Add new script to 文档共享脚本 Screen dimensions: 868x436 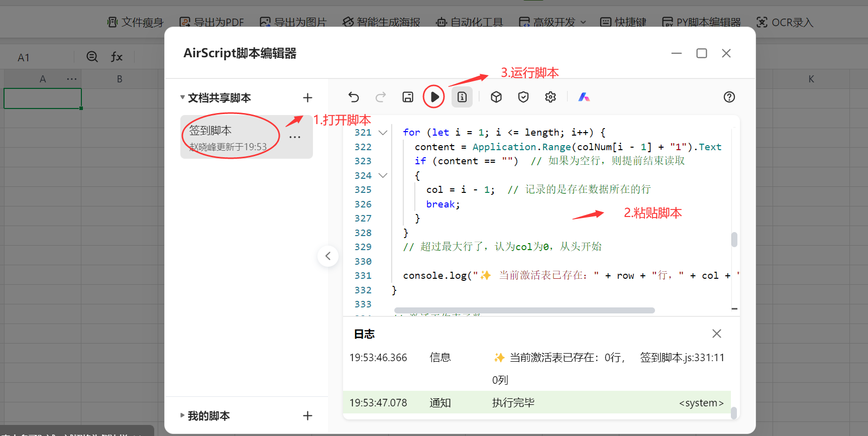[307, 97]
